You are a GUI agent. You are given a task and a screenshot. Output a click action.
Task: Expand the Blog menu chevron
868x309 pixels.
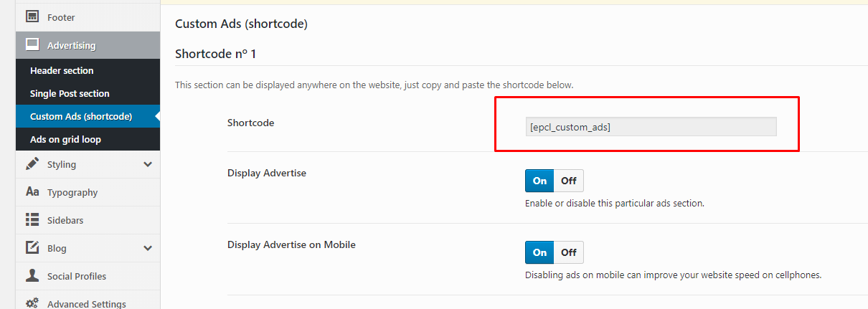(x=148, y=248)
